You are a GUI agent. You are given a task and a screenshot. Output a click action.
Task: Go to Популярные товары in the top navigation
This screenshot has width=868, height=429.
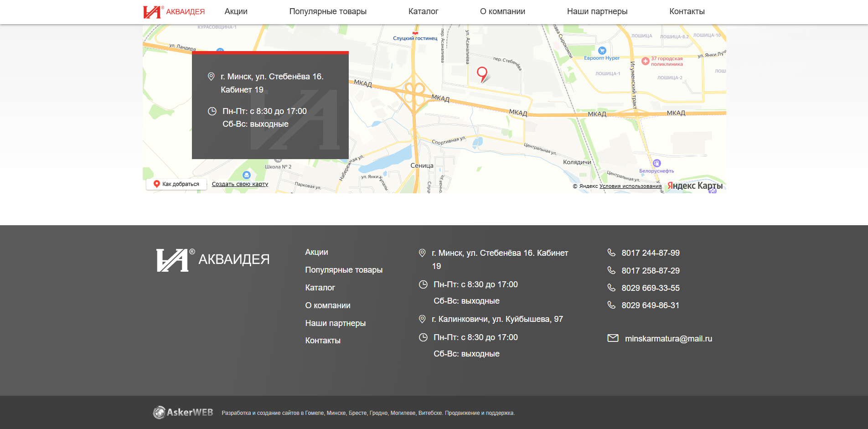coord(328,11)
